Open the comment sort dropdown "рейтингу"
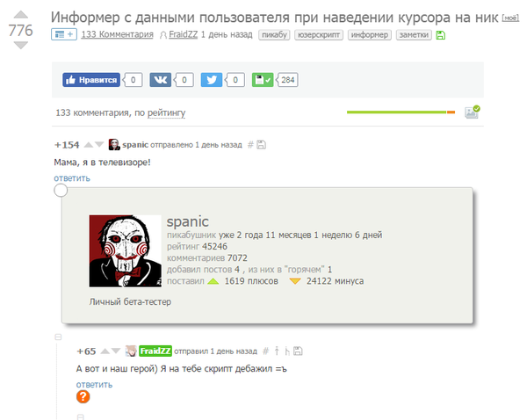The image size is (527, 420). point(166,112)
